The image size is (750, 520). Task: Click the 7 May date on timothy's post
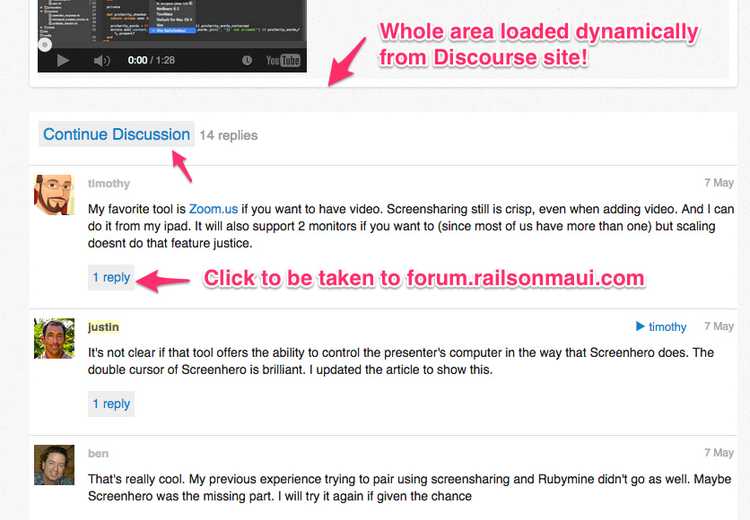click(x=718, y=183)
